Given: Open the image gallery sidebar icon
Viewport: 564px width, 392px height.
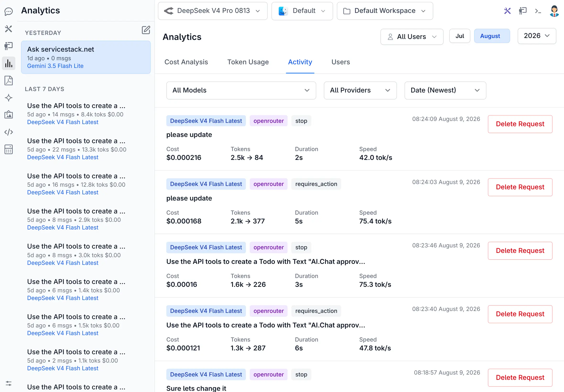Looking at the screenshot, I should 9,115.
